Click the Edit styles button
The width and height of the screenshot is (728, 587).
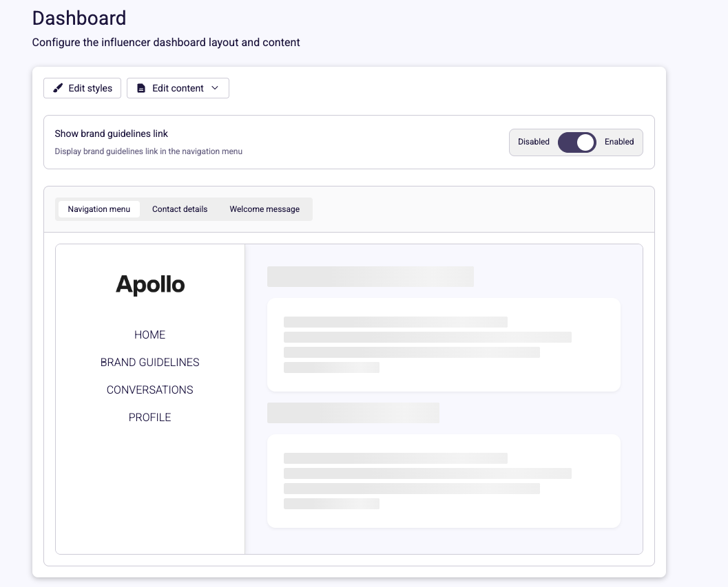(82, 88)
